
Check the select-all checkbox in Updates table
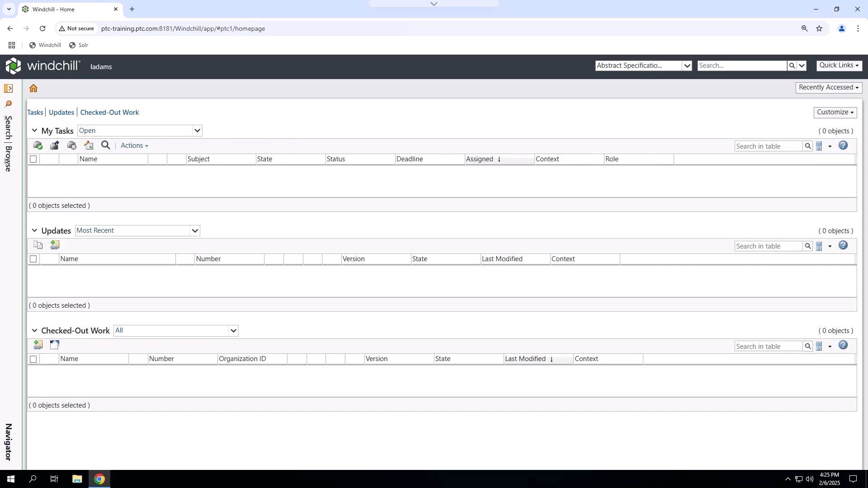(33, 259)
